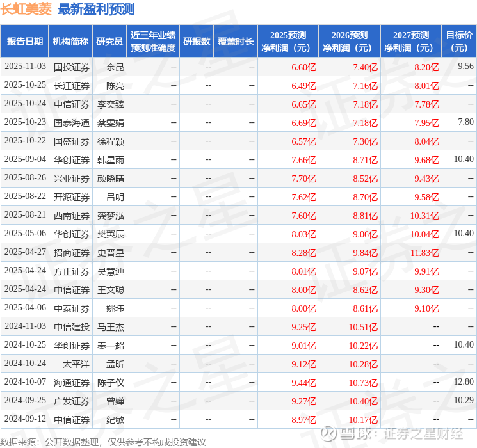Select the 长江证券 institution cell

(x=72, y=86)
